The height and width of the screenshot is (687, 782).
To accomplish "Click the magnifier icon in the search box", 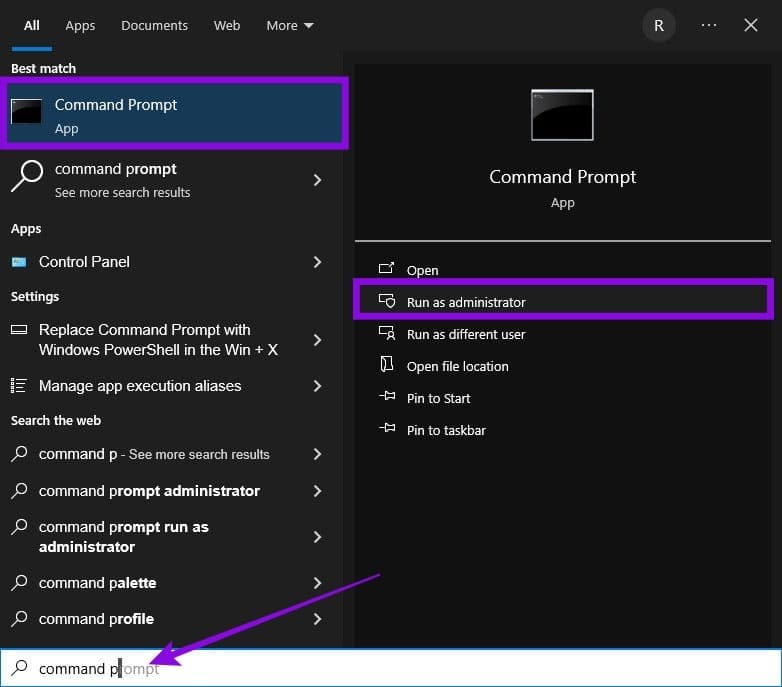I will coord(19,668).
